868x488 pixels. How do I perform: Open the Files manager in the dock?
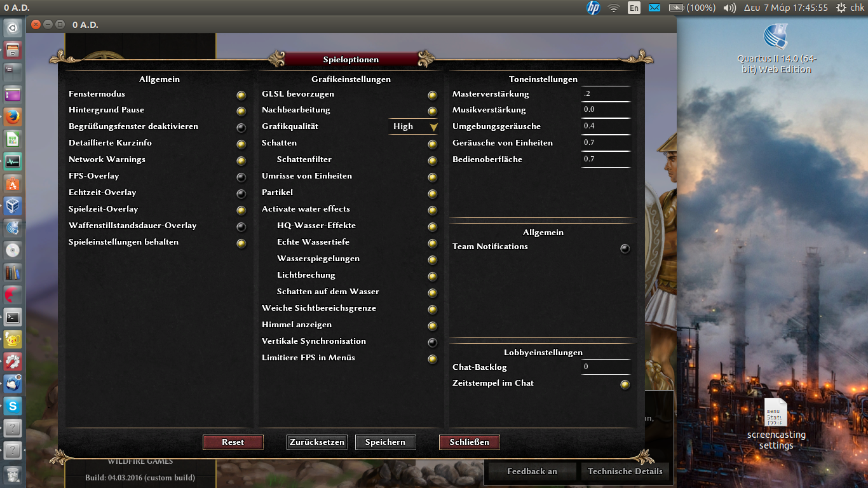click(13, 50)
